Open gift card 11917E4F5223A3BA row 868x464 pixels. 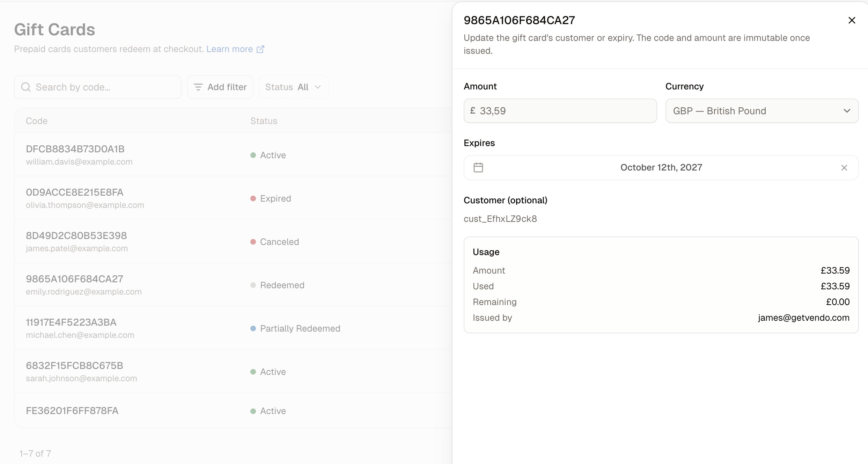click(x=233, y=328)
